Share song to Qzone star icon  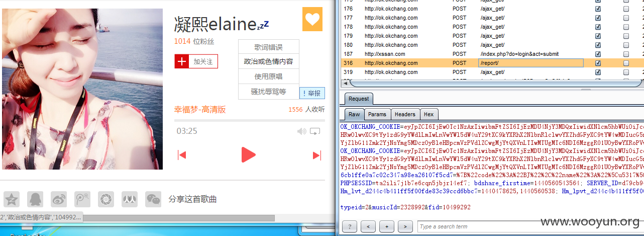12,199
